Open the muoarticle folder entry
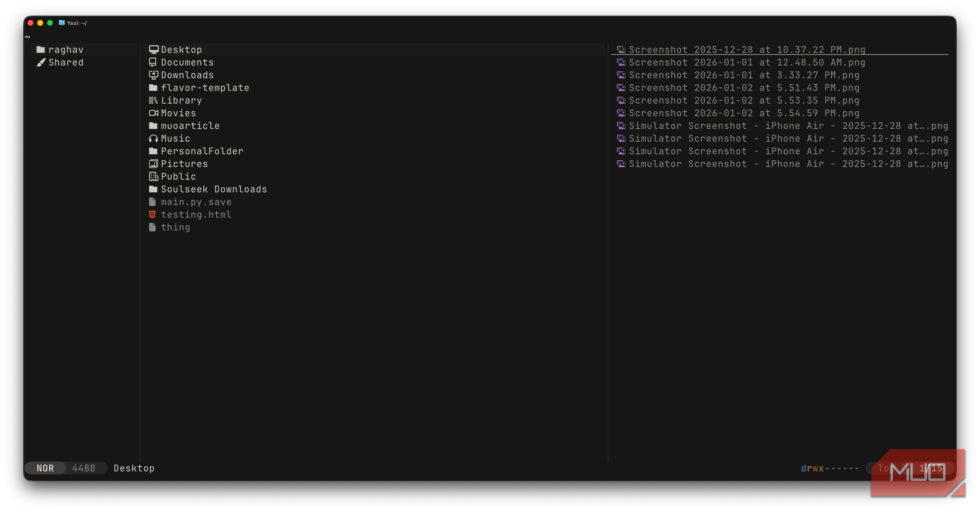The height and width of the screenshot is (512, 980). tap(190, 126)
